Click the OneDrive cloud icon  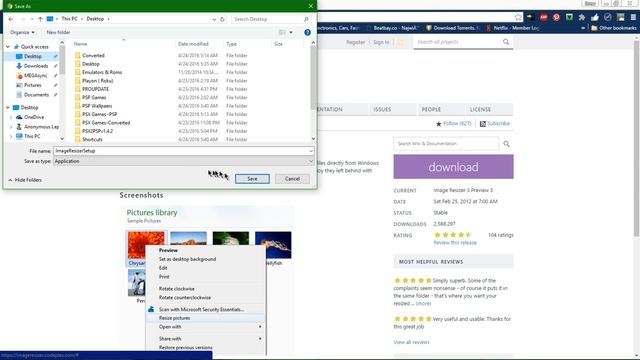tap(19, 117)
